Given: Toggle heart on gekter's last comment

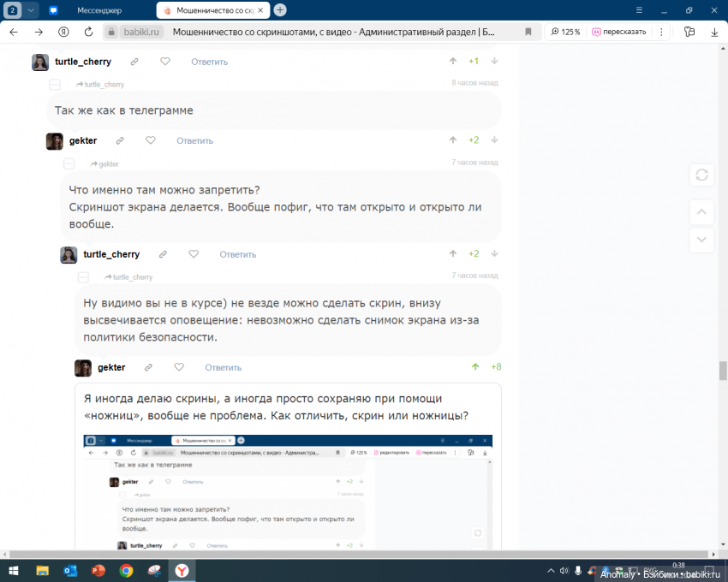Looking at the screenshot, I should [x=179, y=367].
